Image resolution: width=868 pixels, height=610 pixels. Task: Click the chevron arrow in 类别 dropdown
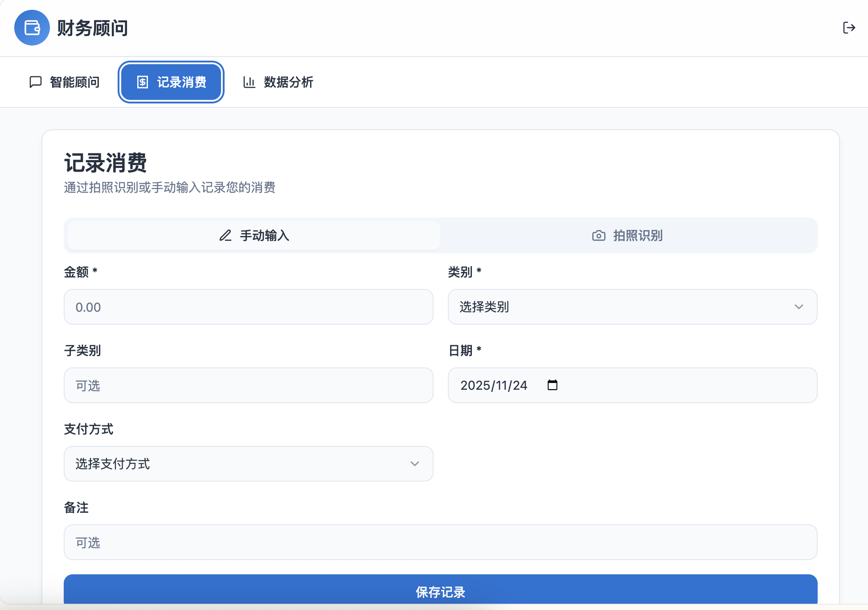click(x=798, y=307)
